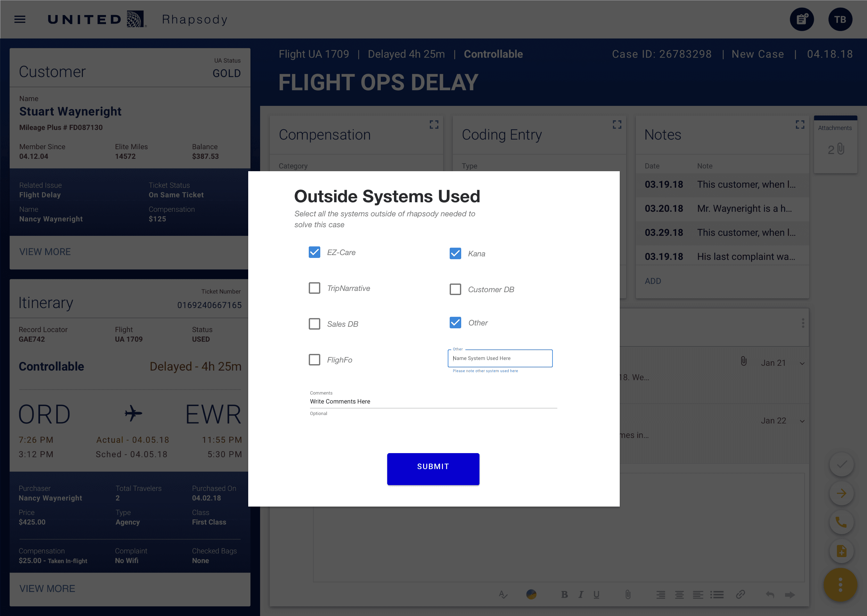
Task: Open the Attachments tab
Action: (x=835, y=144)
